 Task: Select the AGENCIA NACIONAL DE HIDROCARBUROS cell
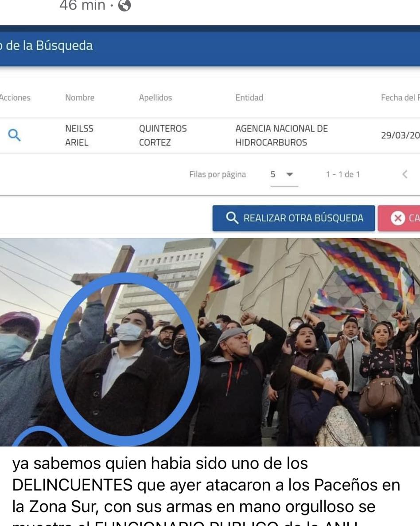(281, 135)
